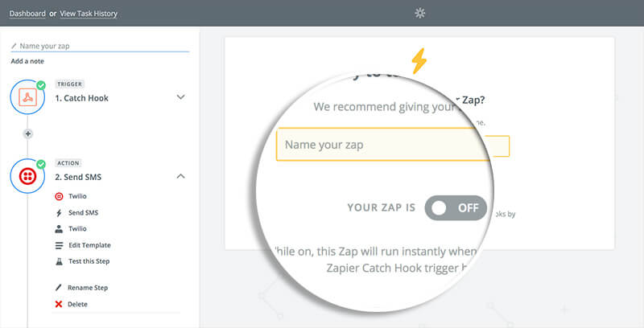Open Test this Step substep
The width and height of the screenshot is (644, 328).
coord(89,261)
